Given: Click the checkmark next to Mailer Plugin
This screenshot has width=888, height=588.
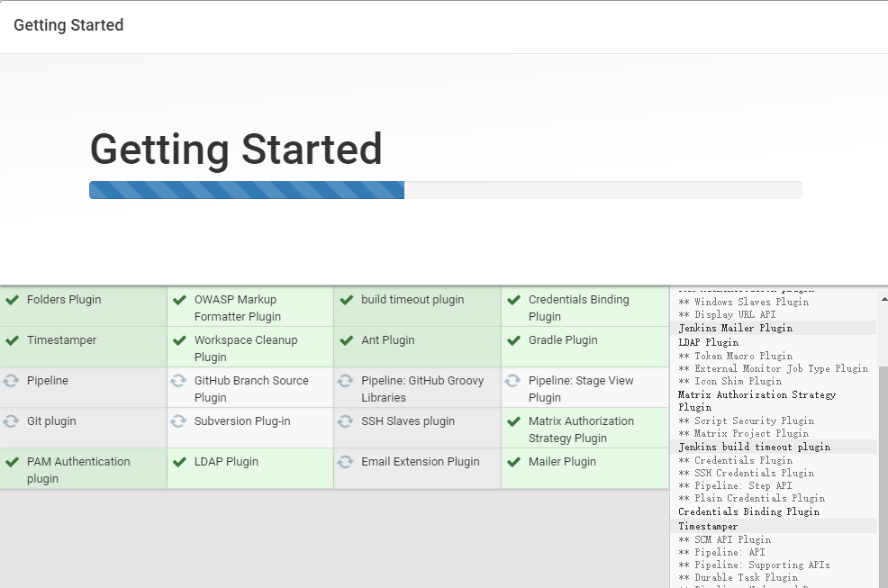Looking at the screenshot, I should coord(513,462).
